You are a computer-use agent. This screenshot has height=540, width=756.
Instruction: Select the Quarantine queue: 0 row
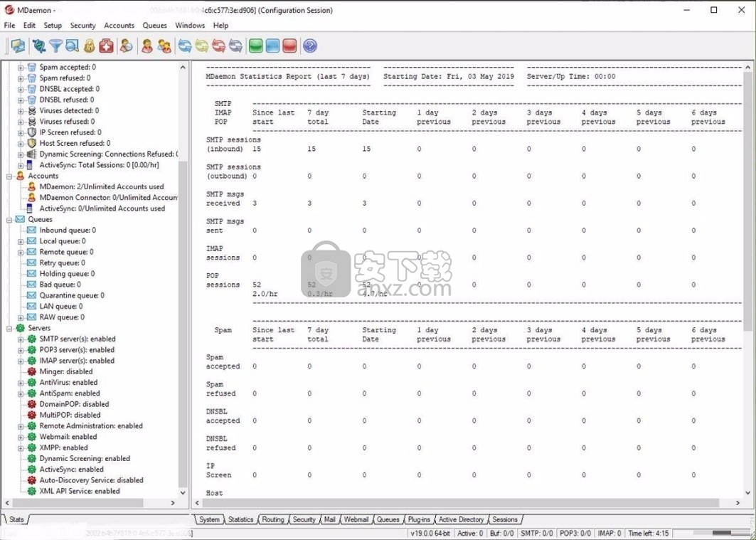(72, 295)
